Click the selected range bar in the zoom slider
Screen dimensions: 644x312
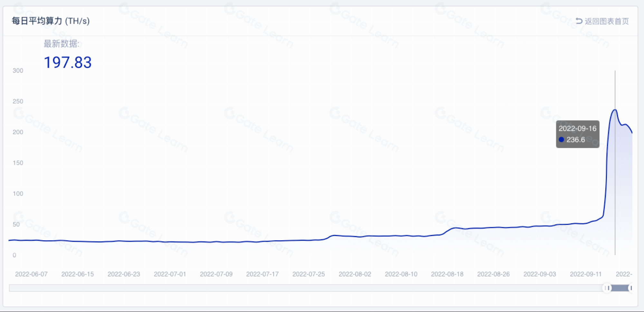click(619, 288)
